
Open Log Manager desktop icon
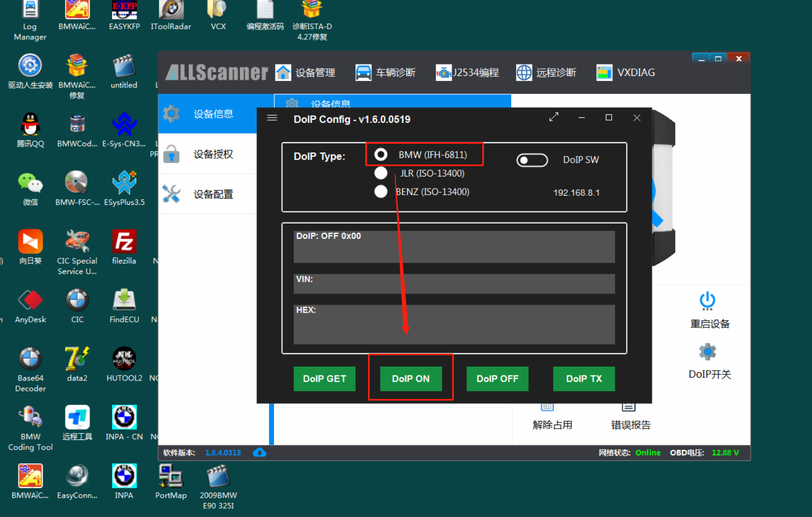(30, 21)
